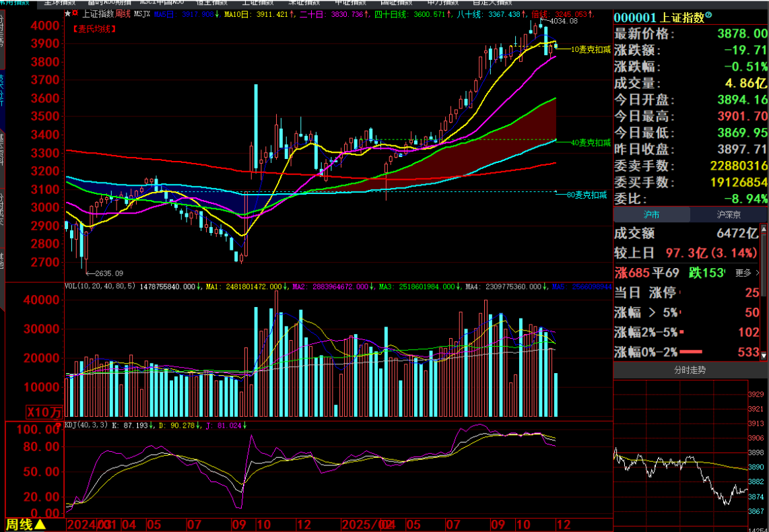The image size is (769, 532).
Task: Click the 40麦克扣减 marker label
Action: point(591,142)
